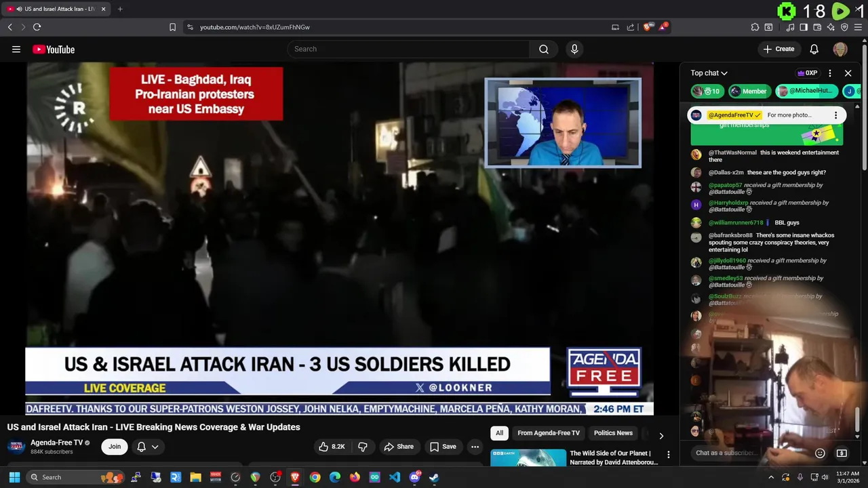
Task: Open the media control music note icon
Action: [790, 27]
